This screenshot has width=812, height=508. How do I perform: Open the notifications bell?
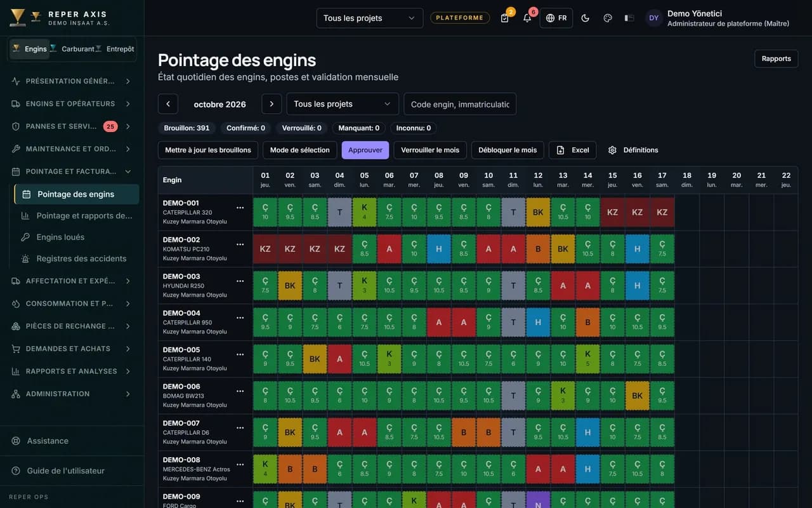527,18
